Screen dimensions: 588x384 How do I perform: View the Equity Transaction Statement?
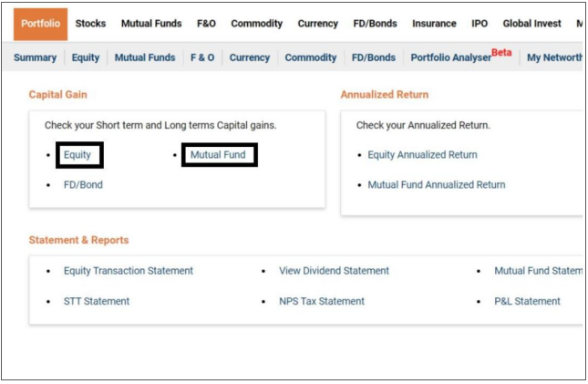[x=129, y=271]
